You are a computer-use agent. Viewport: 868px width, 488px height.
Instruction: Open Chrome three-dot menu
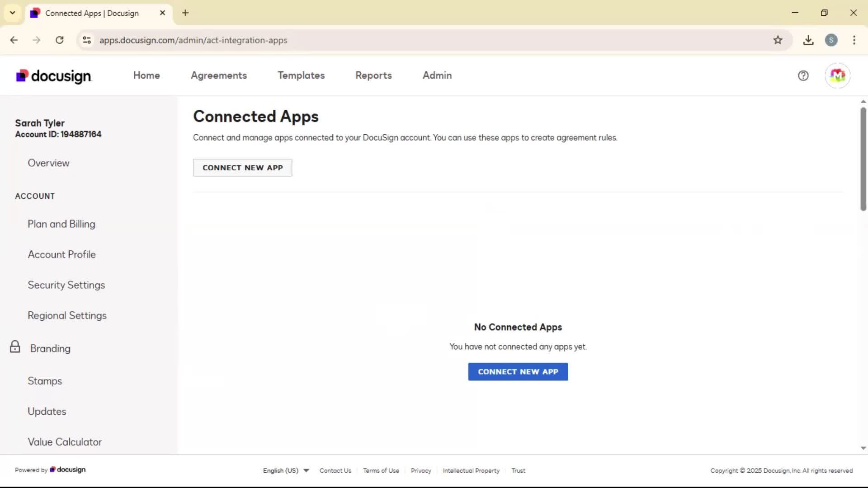point(854,40)
